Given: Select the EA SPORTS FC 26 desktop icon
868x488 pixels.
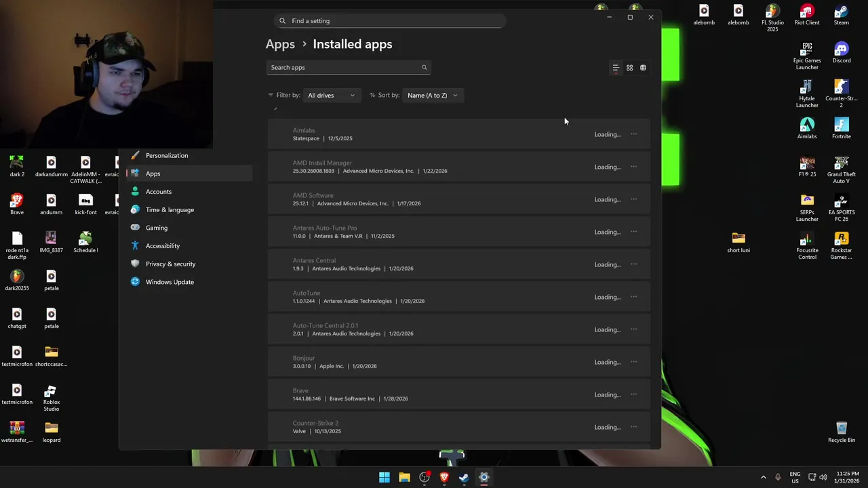Looking at the screenshot, I should (842, 208).
